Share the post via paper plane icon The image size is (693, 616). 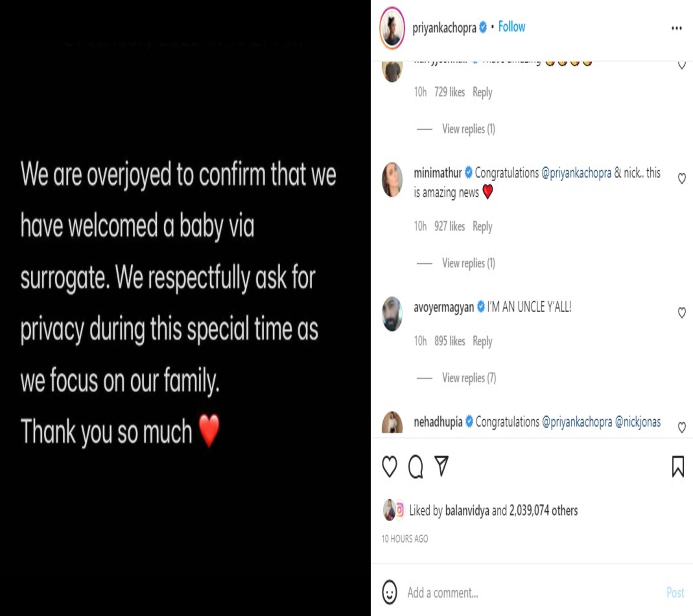coord(441,466)
